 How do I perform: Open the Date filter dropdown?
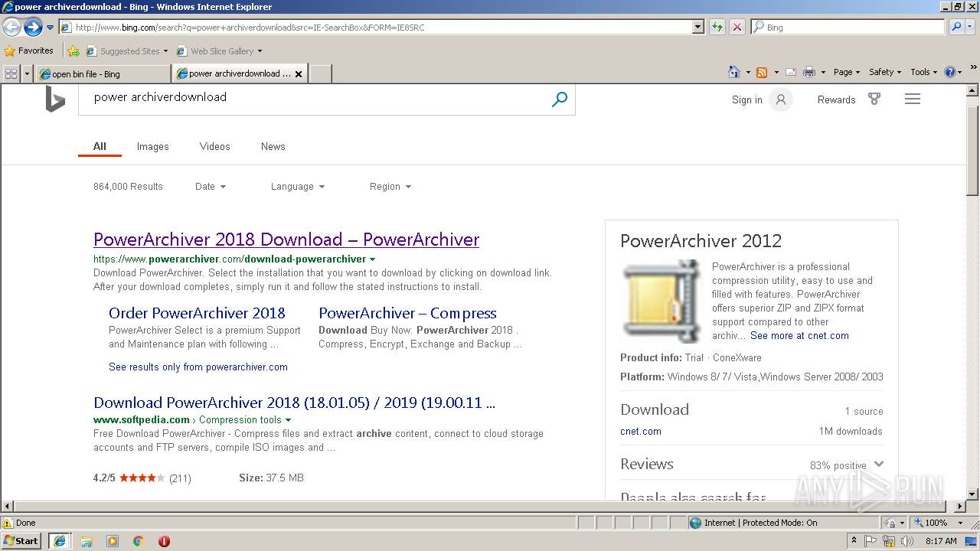tap(211, 186)
